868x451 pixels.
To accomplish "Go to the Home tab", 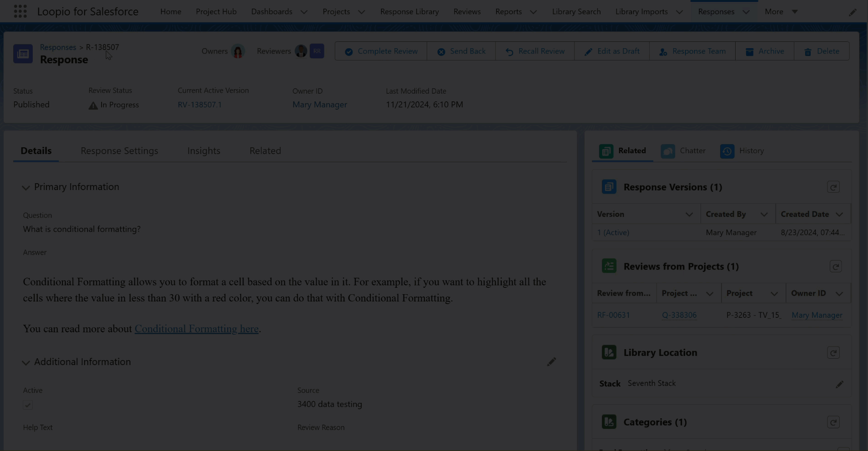I will (x=171, y=11).
